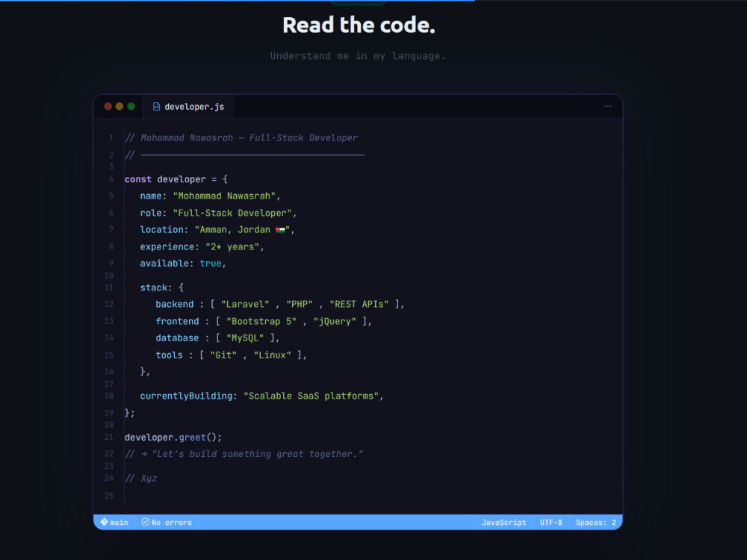Click the yellow window dot

120,107
